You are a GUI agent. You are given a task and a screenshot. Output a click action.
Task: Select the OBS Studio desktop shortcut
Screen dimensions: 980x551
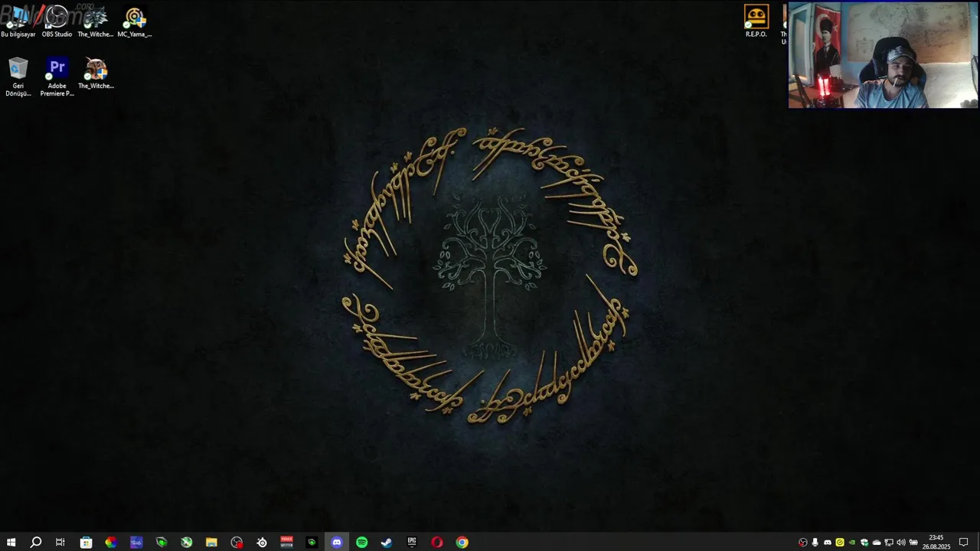point(57,21)
